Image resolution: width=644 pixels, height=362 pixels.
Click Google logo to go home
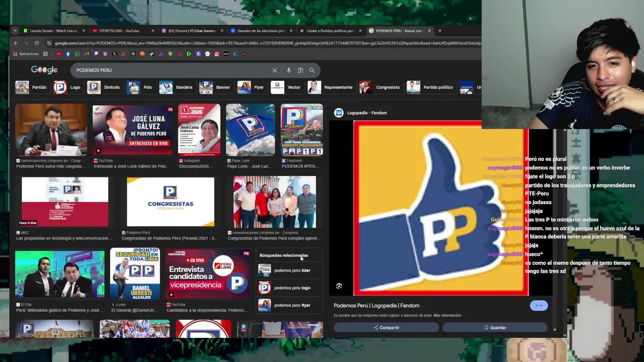tap(44, 70)
